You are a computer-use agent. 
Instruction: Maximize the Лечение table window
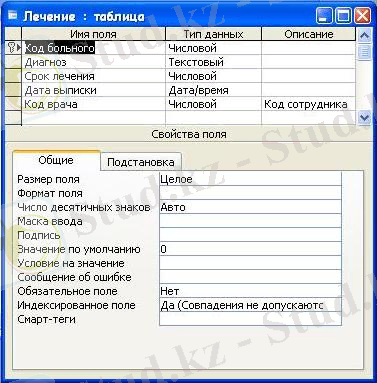343,16
